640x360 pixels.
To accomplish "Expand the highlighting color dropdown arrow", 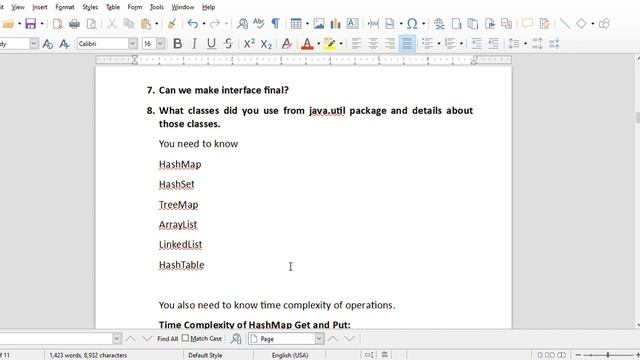I will coord(341,43).
